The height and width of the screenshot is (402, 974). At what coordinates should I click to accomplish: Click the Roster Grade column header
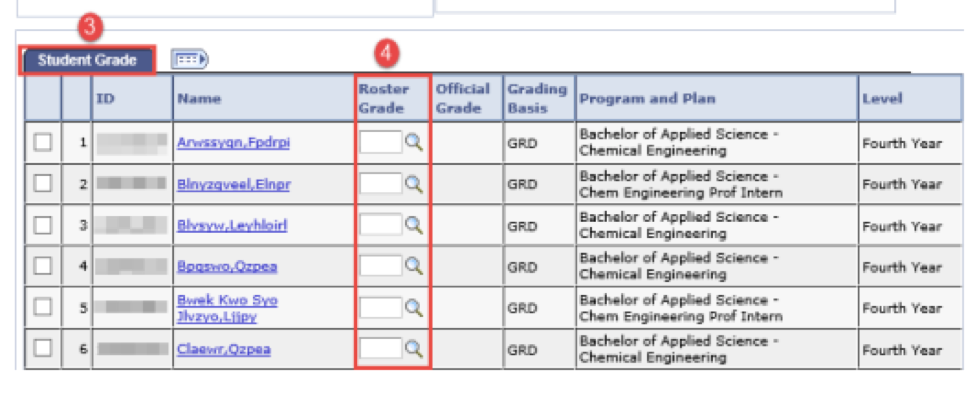(x=384, y=98)
